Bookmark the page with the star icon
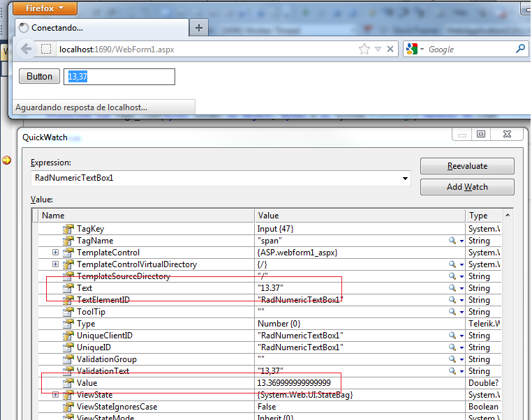Image resolution: width=532 pixels, height=420 pixels. [x=364, y=49]
